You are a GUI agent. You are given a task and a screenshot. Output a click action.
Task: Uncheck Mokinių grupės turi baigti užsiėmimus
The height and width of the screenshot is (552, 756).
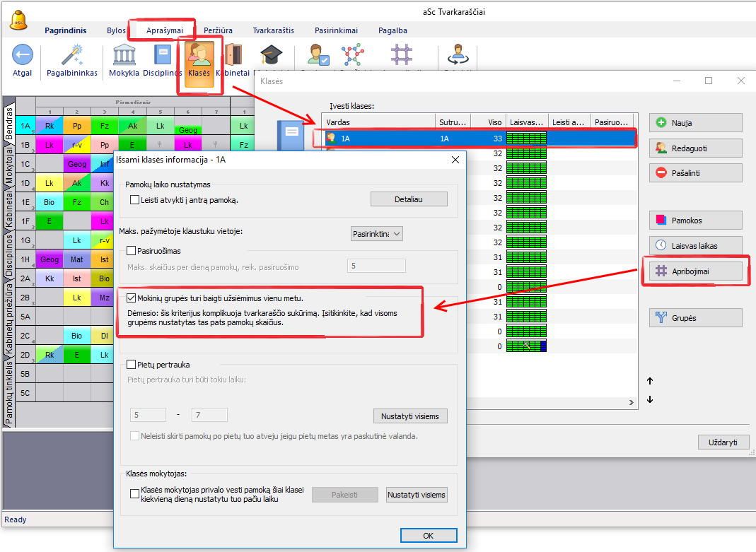tap(132, 298)
